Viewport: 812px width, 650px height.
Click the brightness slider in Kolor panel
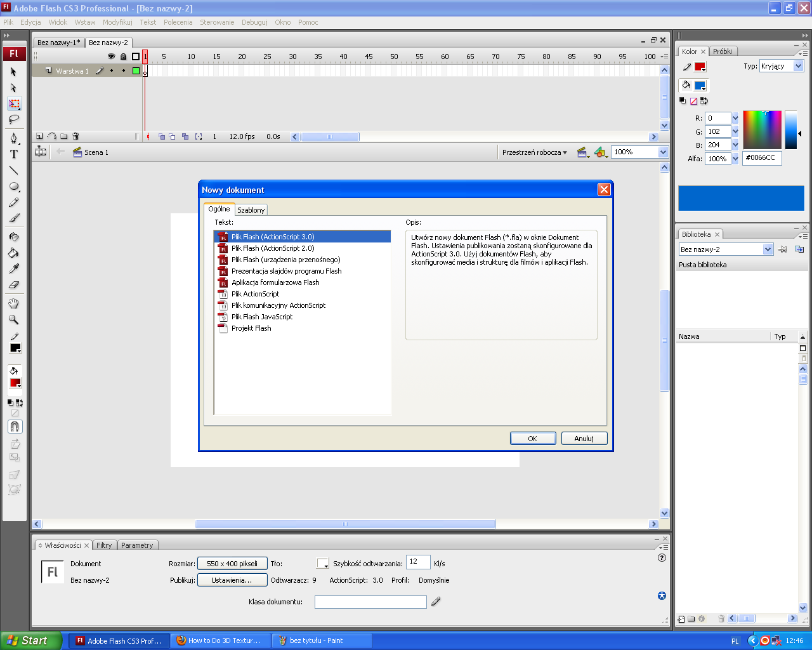pos(790,130)
